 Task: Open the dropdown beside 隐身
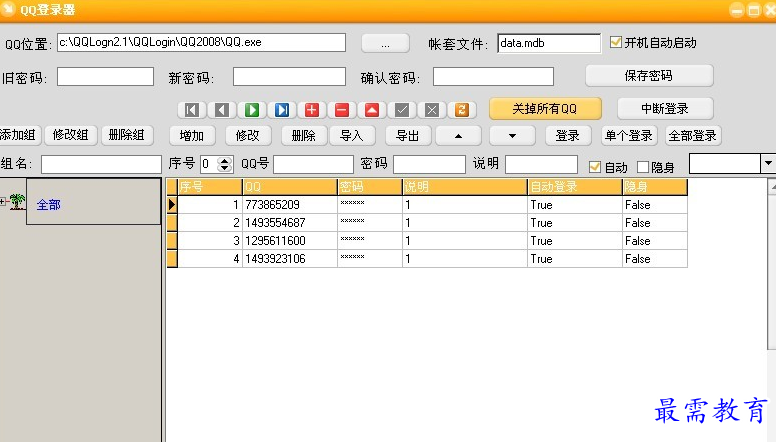coord(768,163)
